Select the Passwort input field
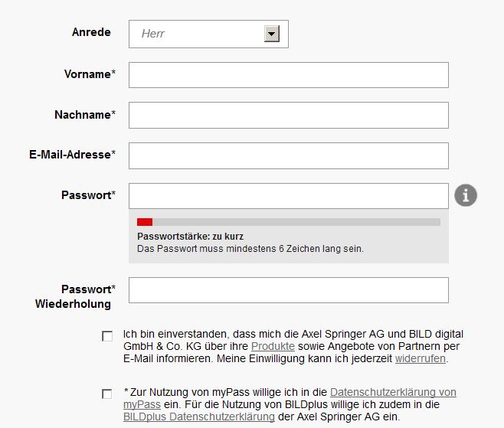Viewport: 504px width, 428px height. coord(289,196)
